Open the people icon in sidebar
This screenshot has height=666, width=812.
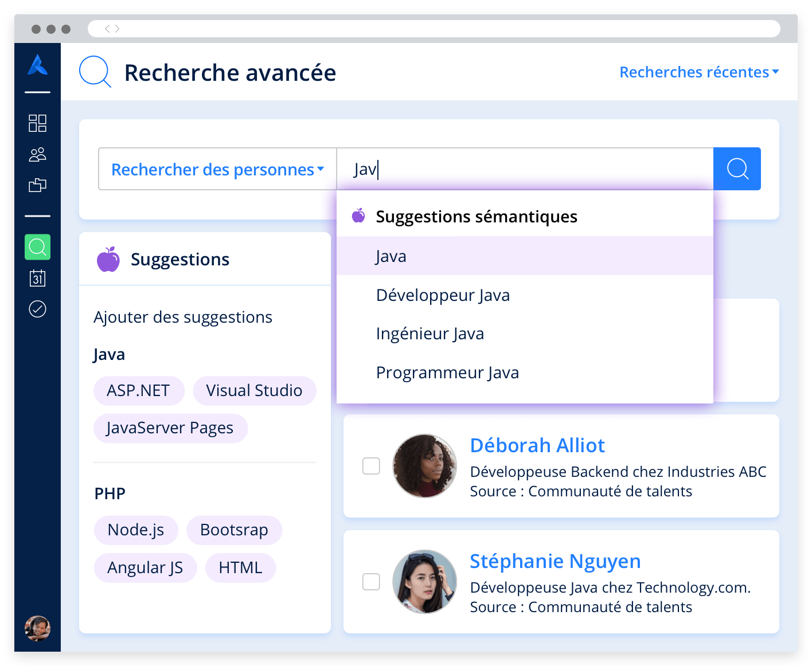[x=37, y=155]
